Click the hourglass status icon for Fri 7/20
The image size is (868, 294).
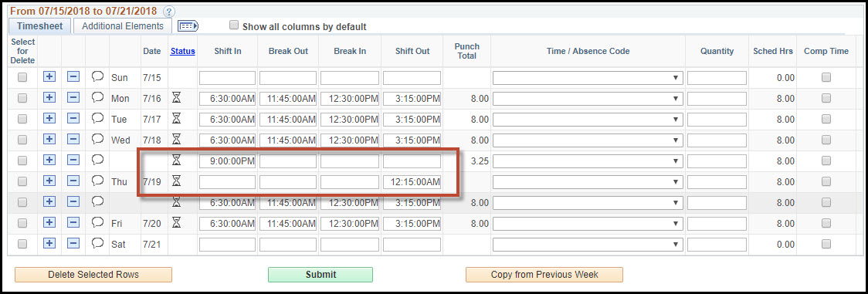pos(176,223)
